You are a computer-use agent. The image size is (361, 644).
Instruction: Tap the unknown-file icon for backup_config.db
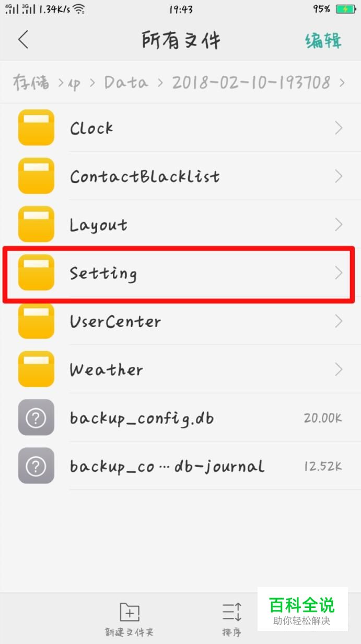point(36,417)
